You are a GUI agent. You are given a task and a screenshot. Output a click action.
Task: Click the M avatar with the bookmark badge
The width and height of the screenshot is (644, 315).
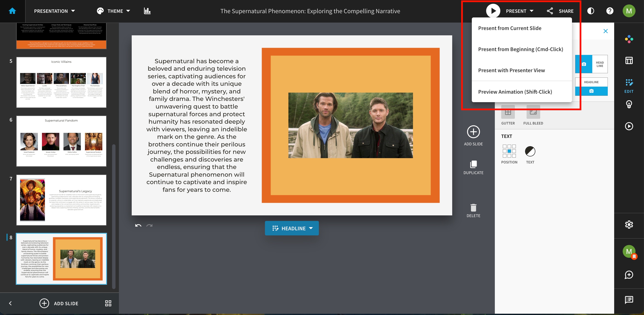click(x=630, y=252)
